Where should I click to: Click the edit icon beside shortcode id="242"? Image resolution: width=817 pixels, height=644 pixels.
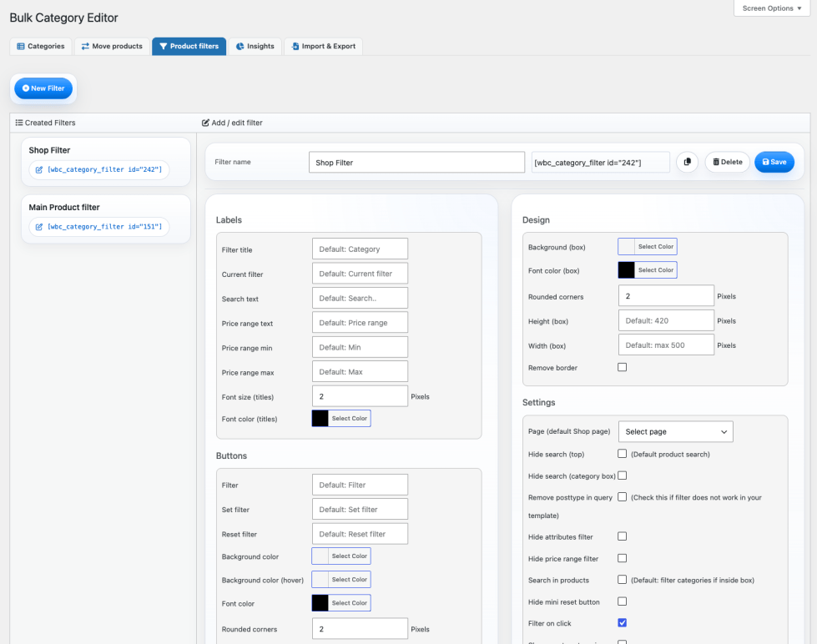pos(39,170)
